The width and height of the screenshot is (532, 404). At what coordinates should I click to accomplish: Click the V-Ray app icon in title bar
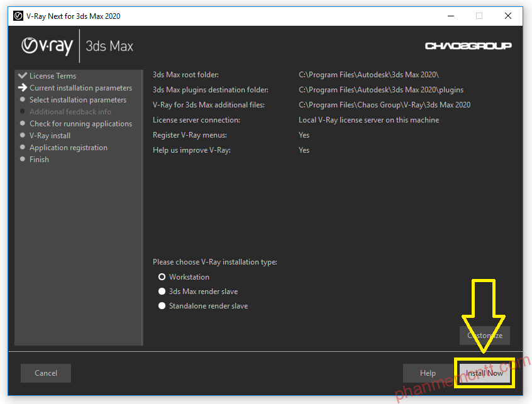tap(18, 16)
